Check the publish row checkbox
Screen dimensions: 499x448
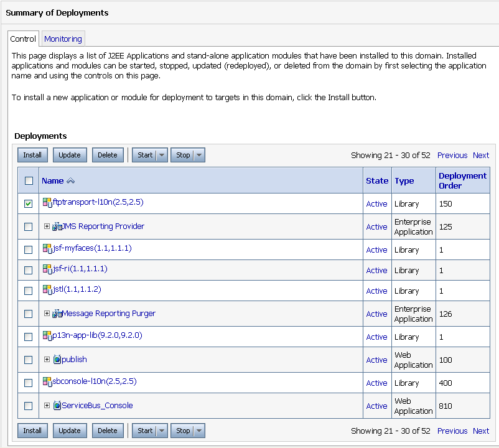(x=29, y=360)
